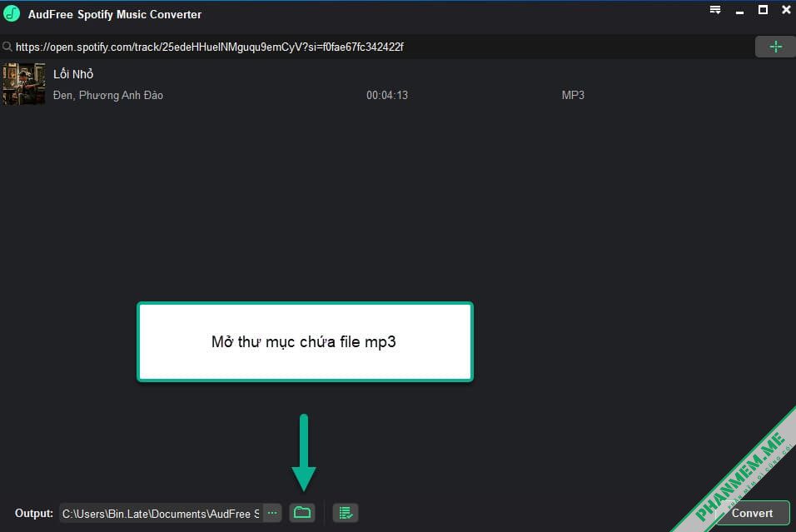Open the output folder icon
Screen dimensions: 796x532
point(302,513)
